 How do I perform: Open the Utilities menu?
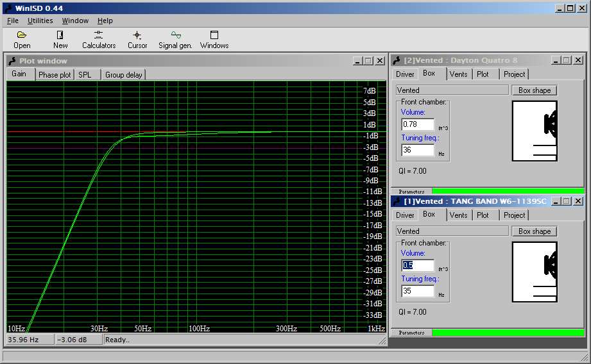tap(40, 21)
